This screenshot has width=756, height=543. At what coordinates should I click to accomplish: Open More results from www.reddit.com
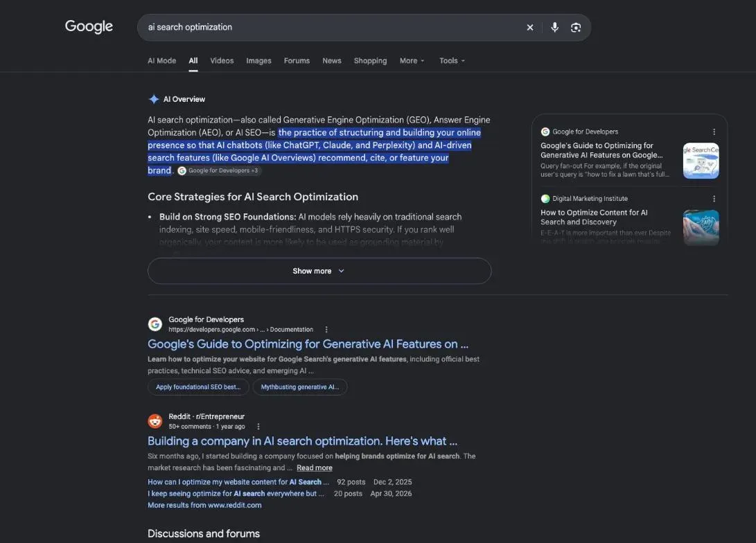(x=204, y=505)
